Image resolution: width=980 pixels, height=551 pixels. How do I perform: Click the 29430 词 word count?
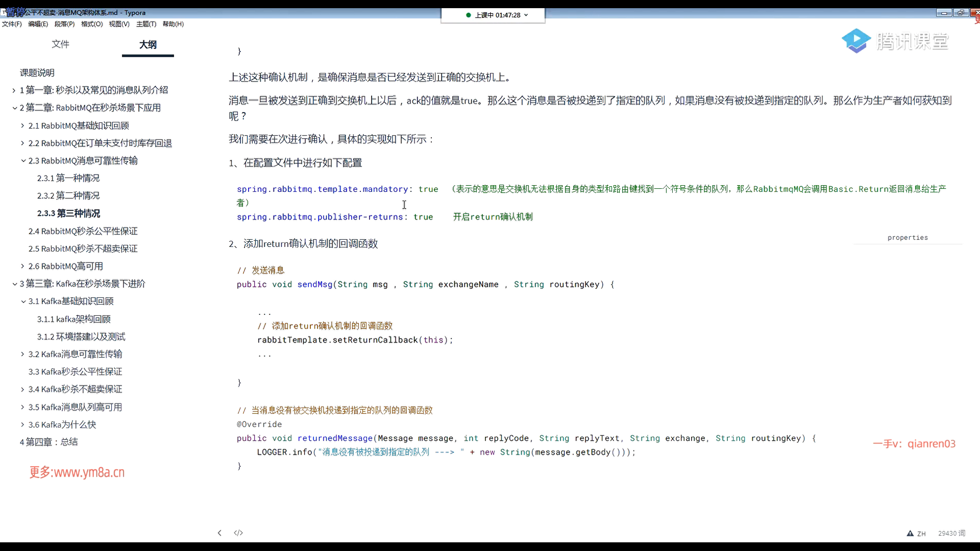tap(951, 533)
